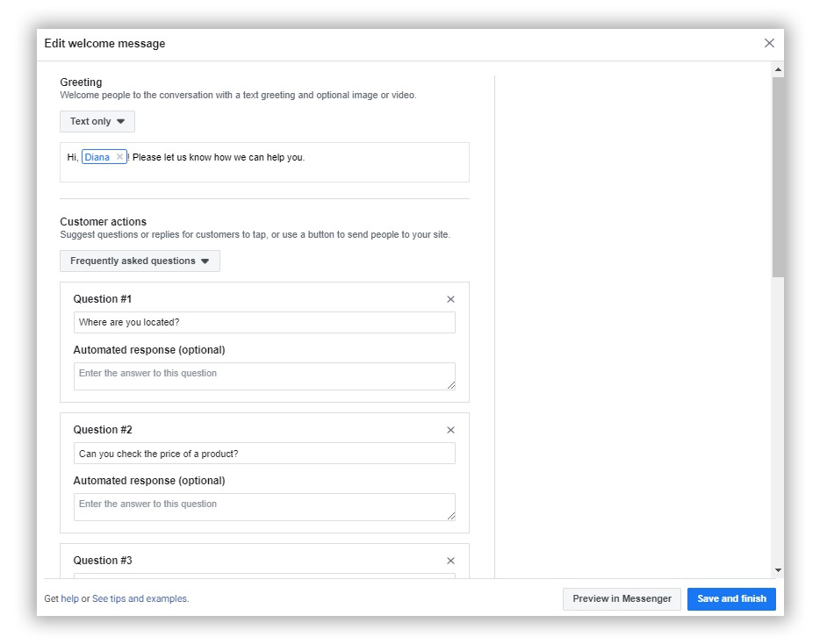Delete Question #2 with its X icon
The width and height of the screenshot is (820, 644).
pos(450,430)
